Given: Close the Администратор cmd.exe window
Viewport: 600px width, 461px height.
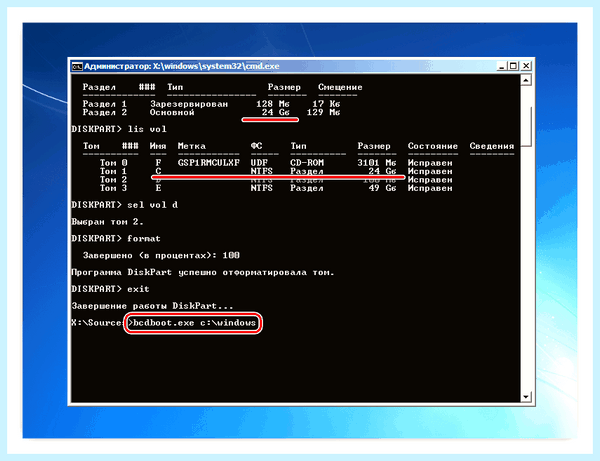Looking at the screenshot, I should tap(526, 66).
